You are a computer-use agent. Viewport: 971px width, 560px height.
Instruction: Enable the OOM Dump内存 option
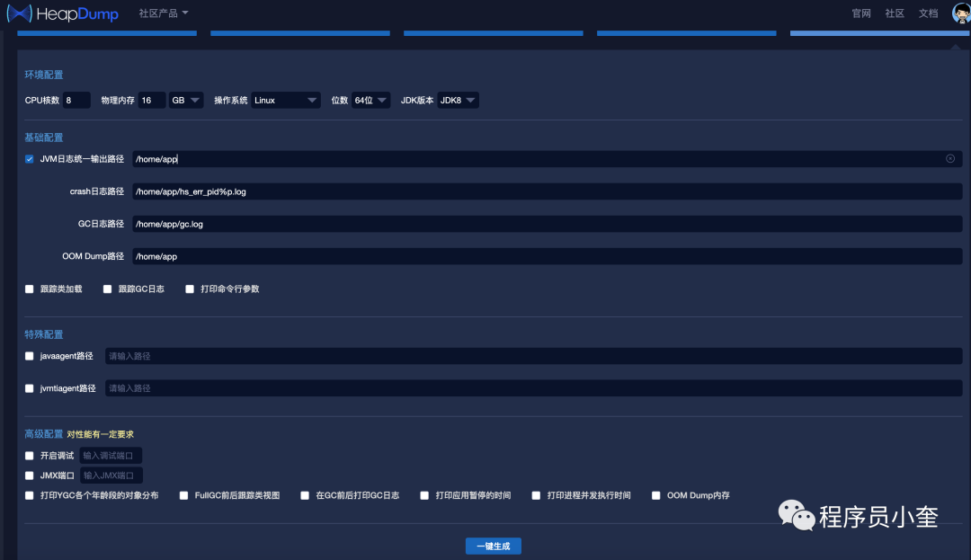point(655,494)
